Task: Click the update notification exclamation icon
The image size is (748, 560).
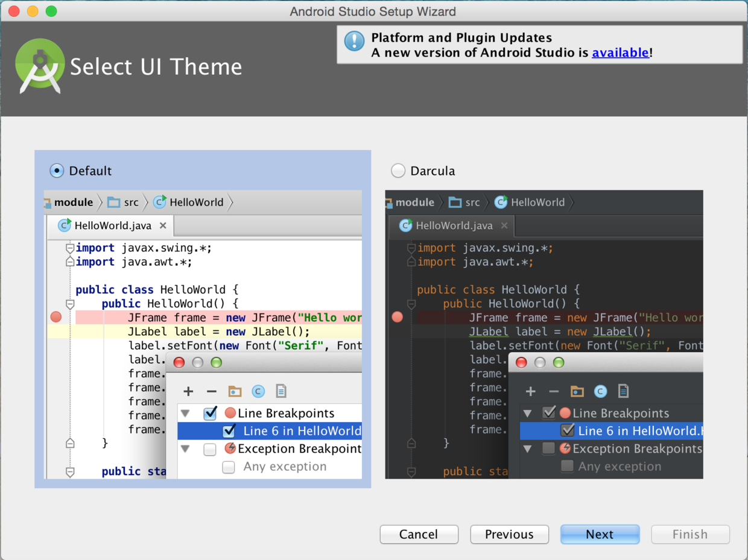Action: [354, 42]
